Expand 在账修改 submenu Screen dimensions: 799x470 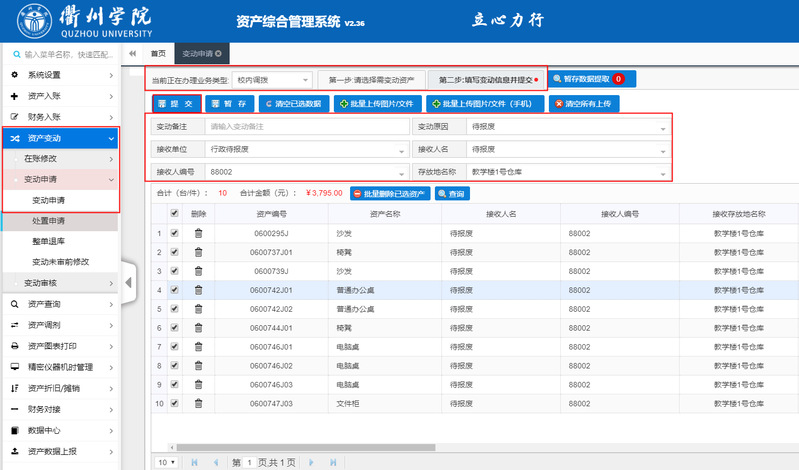tap(61, 159)
